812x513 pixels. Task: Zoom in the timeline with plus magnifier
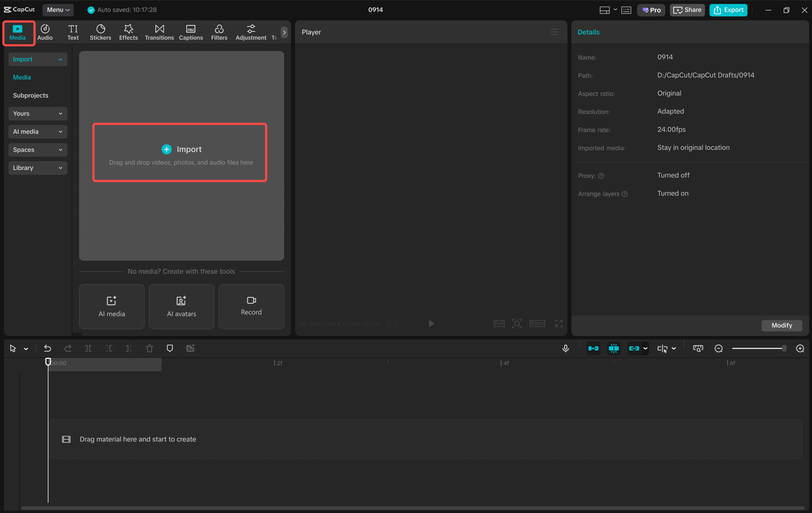pyautogui.click(x=800, y=349)
